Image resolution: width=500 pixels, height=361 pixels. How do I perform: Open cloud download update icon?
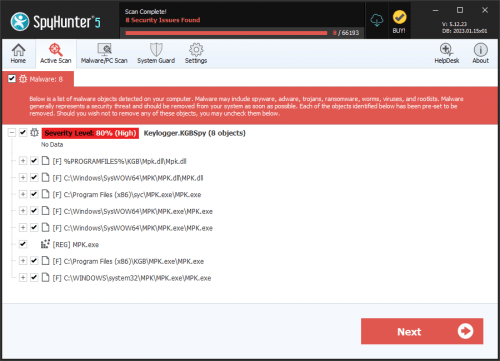coord(377,21)
